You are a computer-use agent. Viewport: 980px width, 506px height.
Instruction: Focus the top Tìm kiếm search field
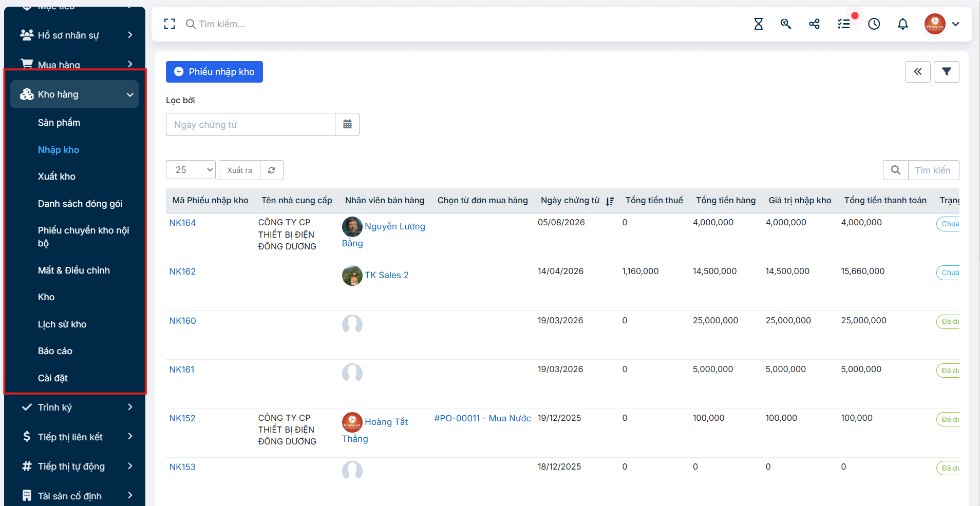pos(222,24)
